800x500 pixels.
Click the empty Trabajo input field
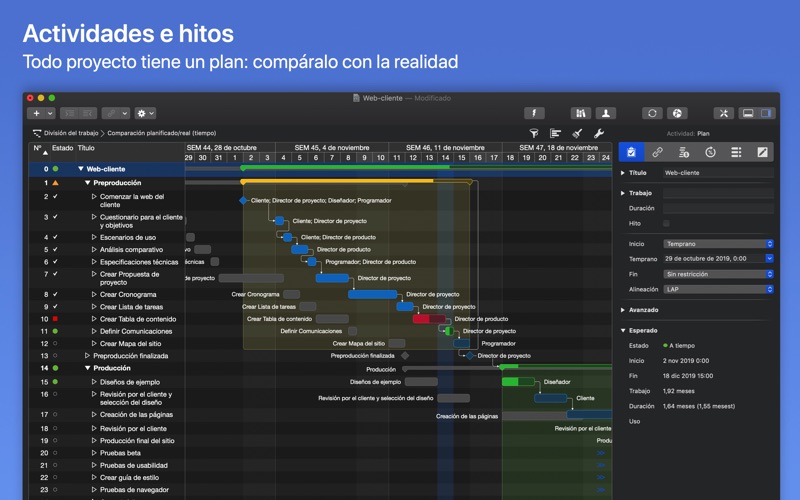[718, 193]
